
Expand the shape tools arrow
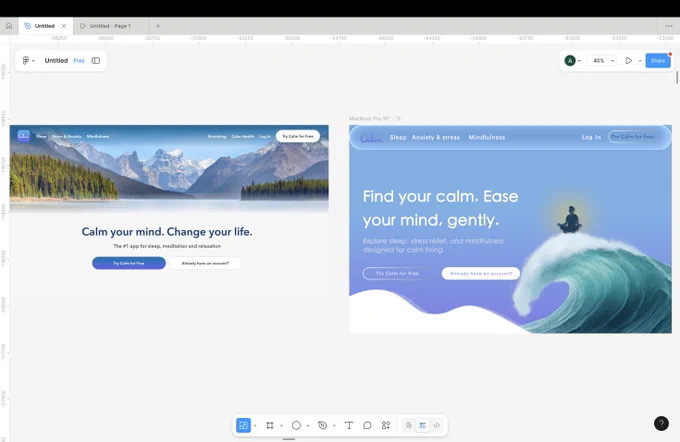coord(308,426)
